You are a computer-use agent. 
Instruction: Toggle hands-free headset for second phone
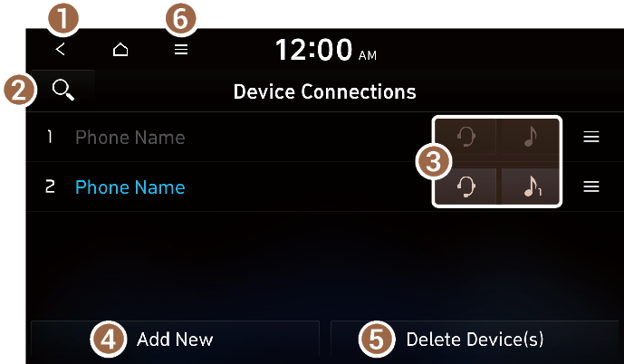coord(466,187)
